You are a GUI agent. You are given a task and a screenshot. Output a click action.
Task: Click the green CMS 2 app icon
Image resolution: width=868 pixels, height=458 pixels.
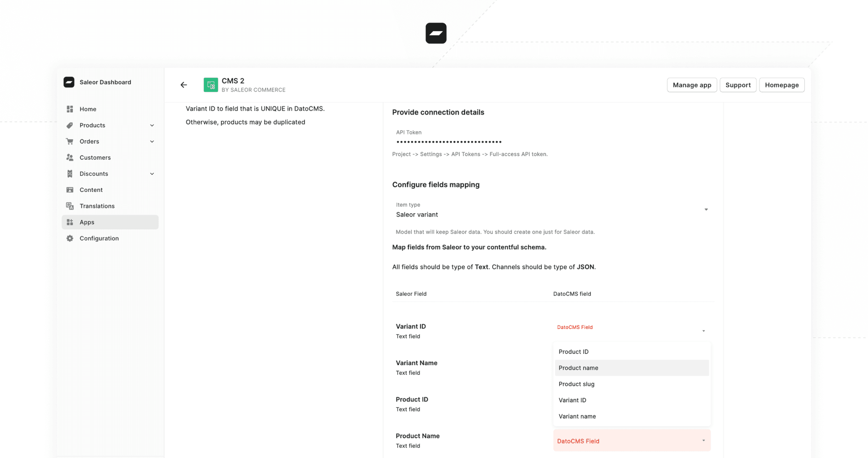tap(211, 85)
